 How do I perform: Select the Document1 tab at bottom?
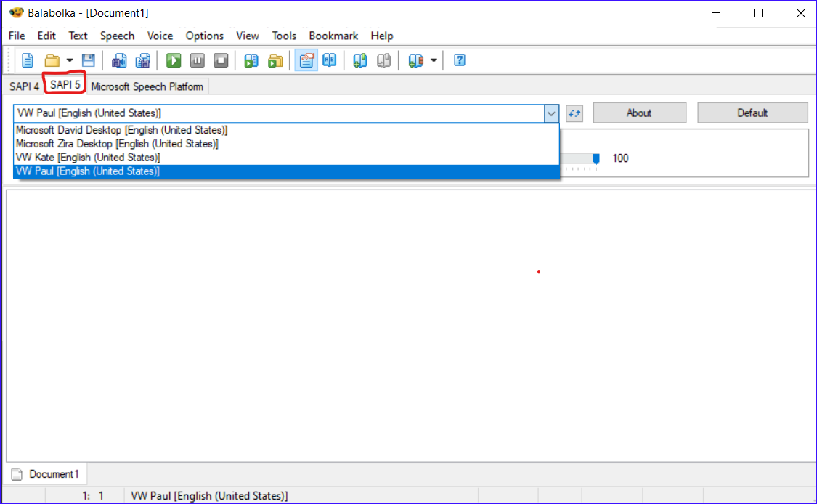[46, 474]
